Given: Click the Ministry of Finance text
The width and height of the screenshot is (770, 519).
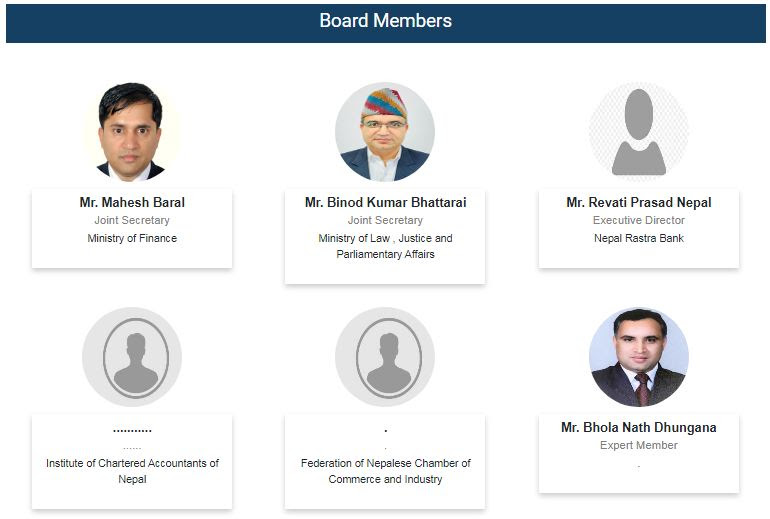Looking at the screenshot, I should tap(132, 238).
